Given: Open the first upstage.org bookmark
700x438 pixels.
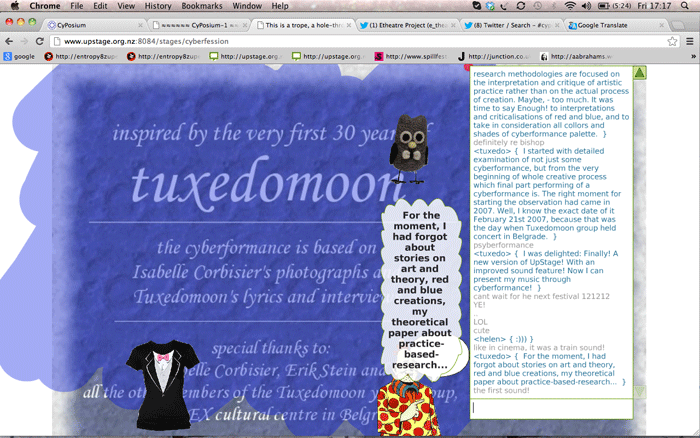Looking at the screenshot, I should pyautogui.click(x=246, y=56).
